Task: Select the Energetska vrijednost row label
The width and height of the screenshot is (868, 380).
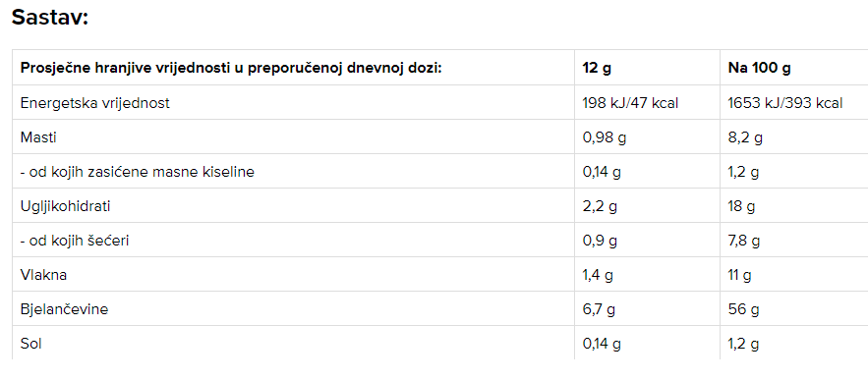Action: (94, 103)
